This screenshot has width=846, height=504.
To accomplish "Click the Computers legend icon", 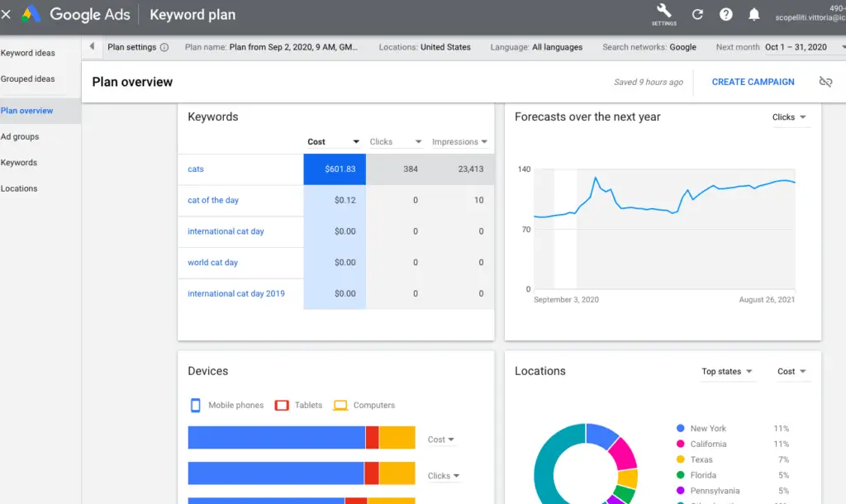I will tap(340, 405).
